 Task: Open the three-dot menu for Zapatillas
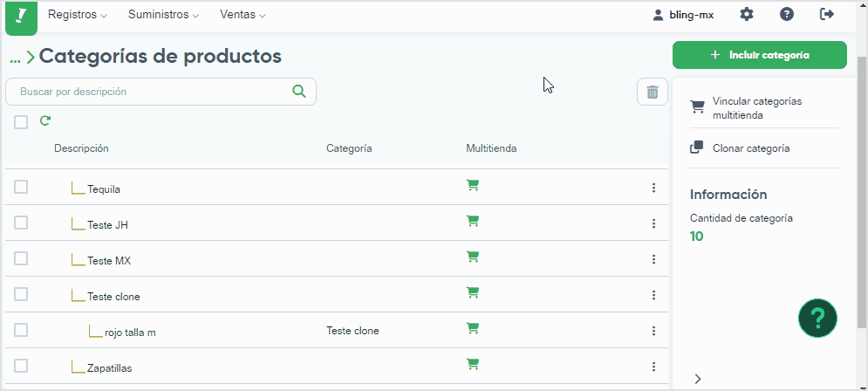click(x=653, y=367)
